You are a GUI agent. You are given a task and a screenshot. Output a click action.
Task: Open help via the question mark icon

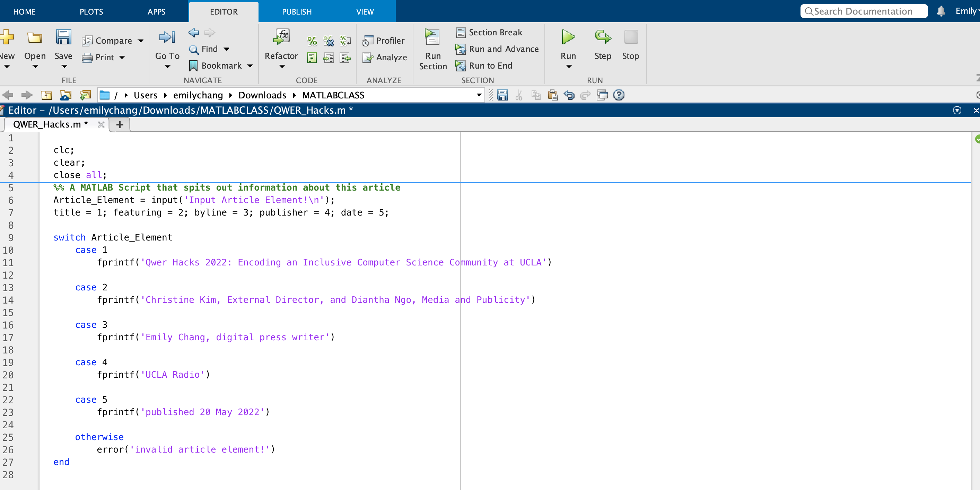click(619, 95)
